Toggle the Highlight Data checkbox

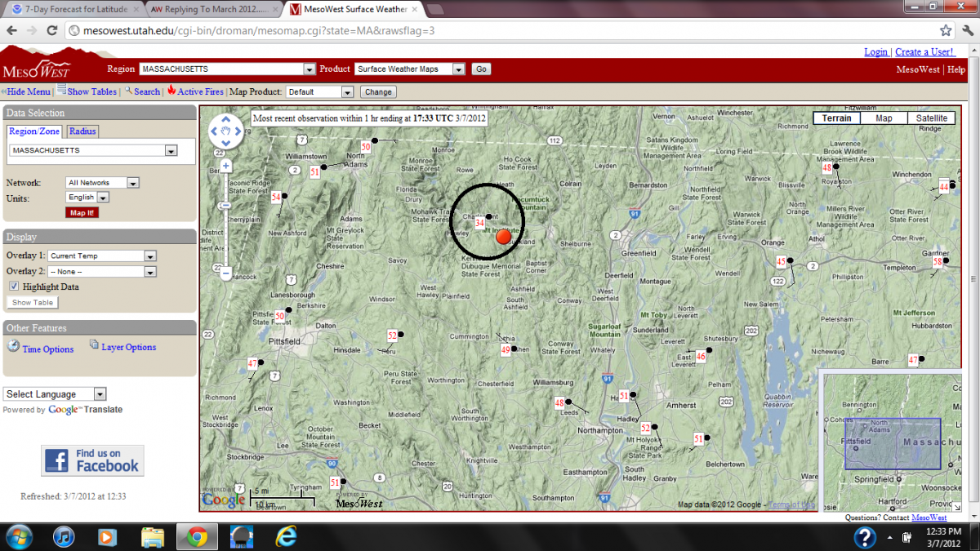15,287
